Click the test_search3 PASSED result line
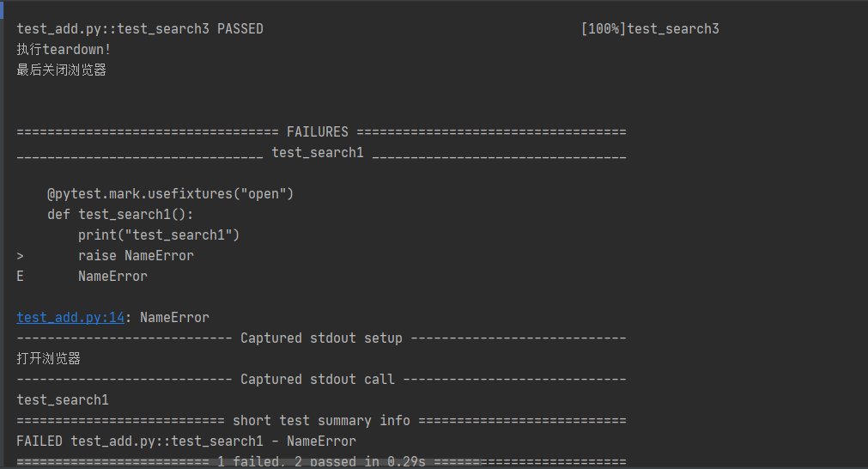Viewport: 868px width, 469px height. pos(140,29)
